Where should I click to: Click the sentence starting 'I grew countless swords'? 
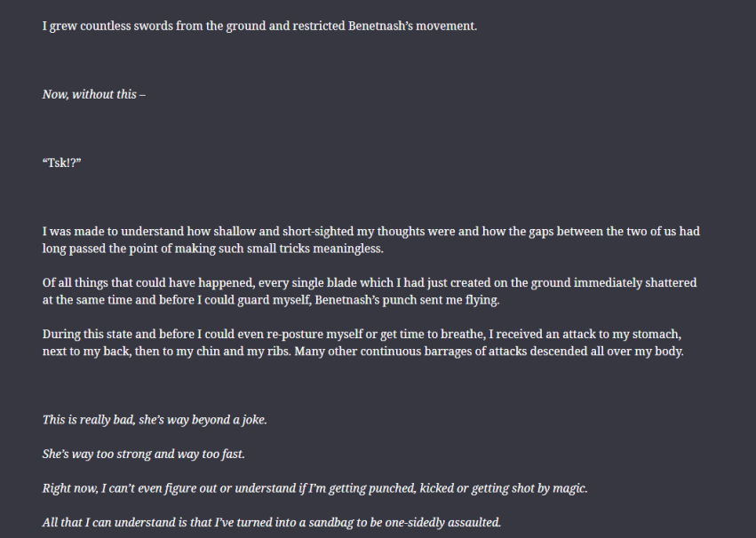tap(259, 26)
